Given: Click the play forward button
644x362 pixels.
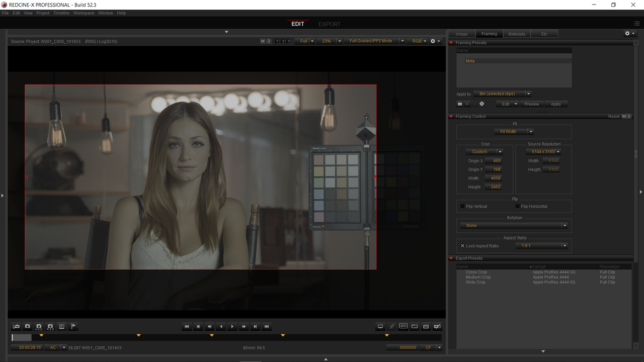Looking at the screenshot, I should pyautogui.click(x=232, y=326).
